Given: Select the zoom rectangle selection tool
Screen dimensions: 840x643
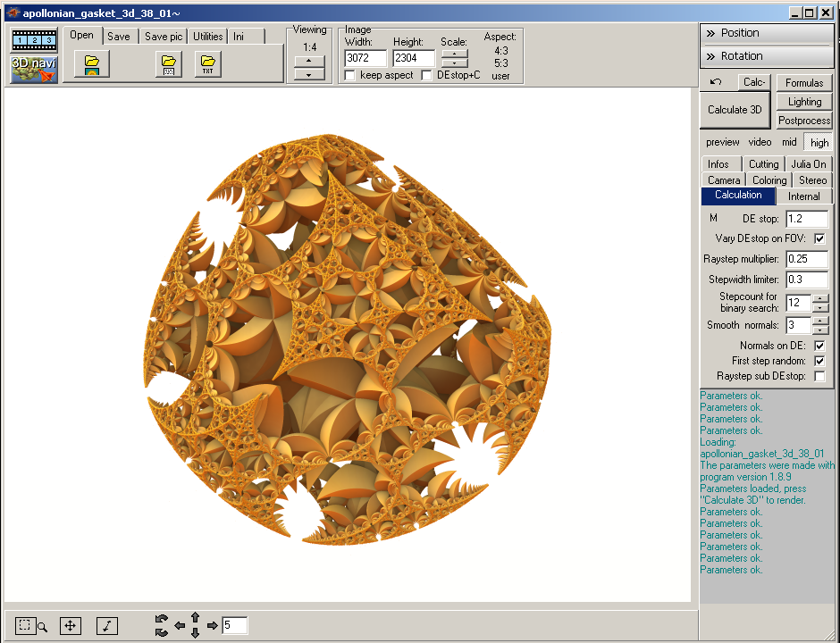Looking at the screenshot, I should pos(27,626).
